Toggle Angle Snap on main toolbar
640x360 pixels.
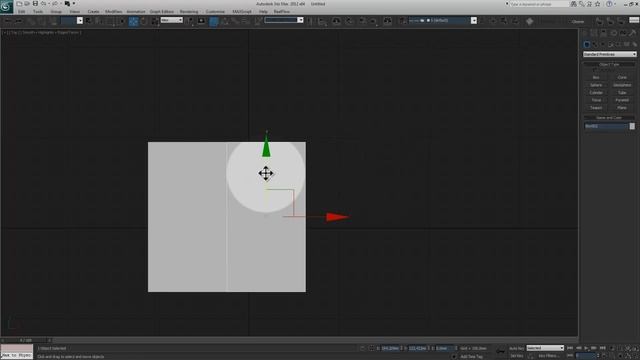[224, 21]
